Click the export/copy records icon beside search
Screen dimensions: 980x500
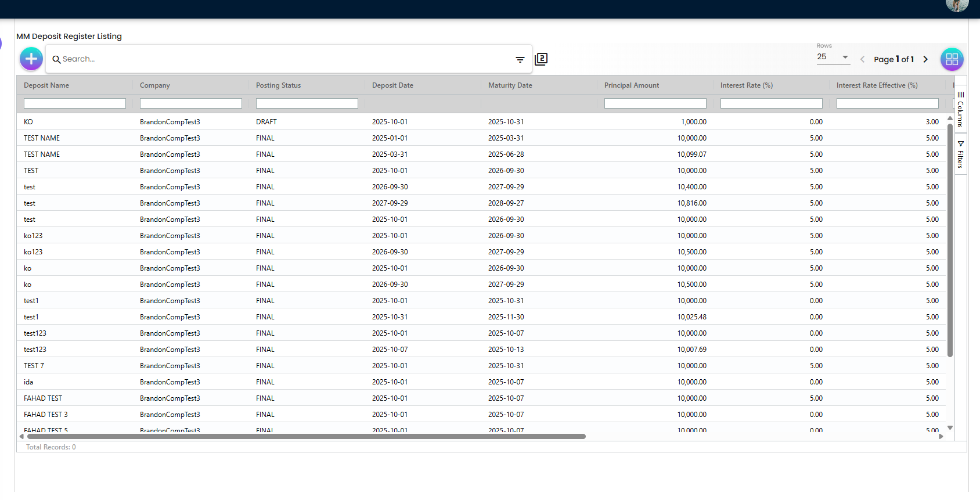click(541, 59)
